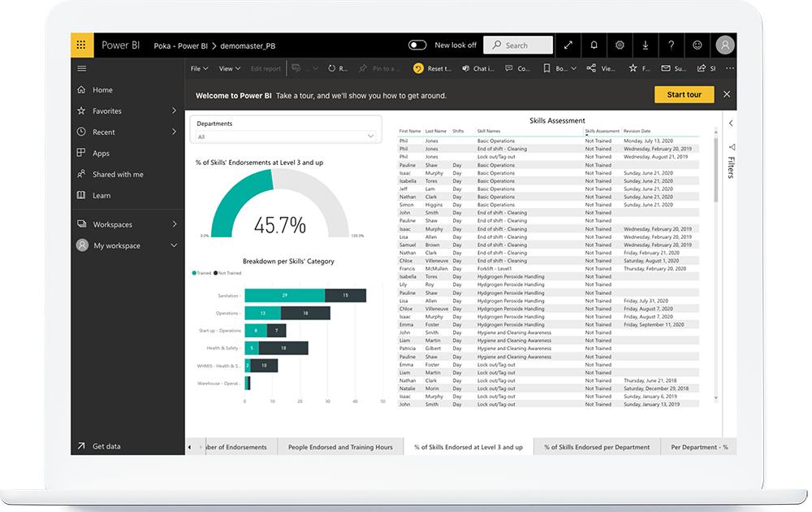Expand Workspaces chevron in sidebar

[175, 223]
